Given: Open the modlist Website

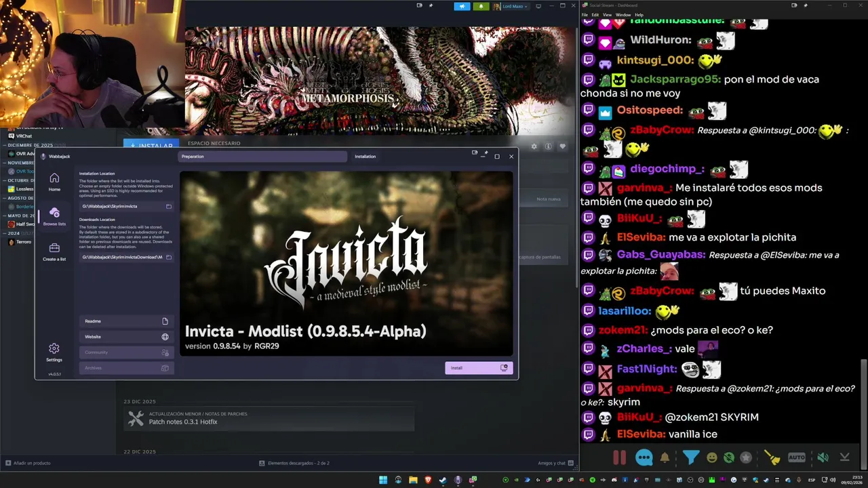Looking at the screenshot, I should (x=127, y=337).
